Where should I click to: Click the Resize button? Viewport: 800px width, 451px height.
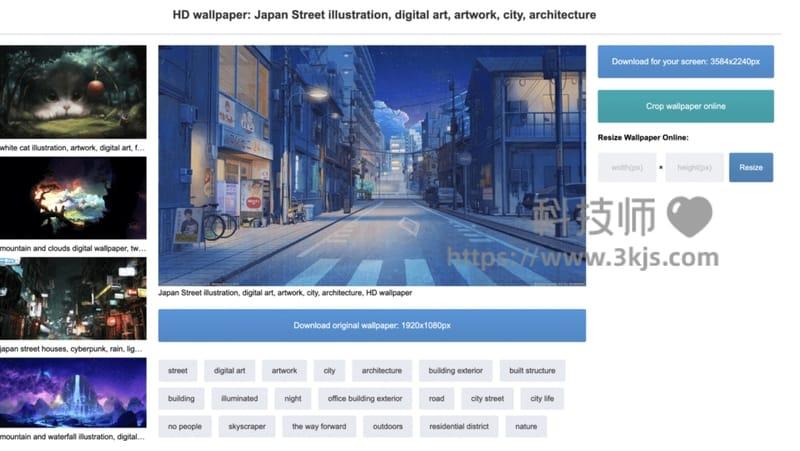pyautogui.click(x=751, y=167)
